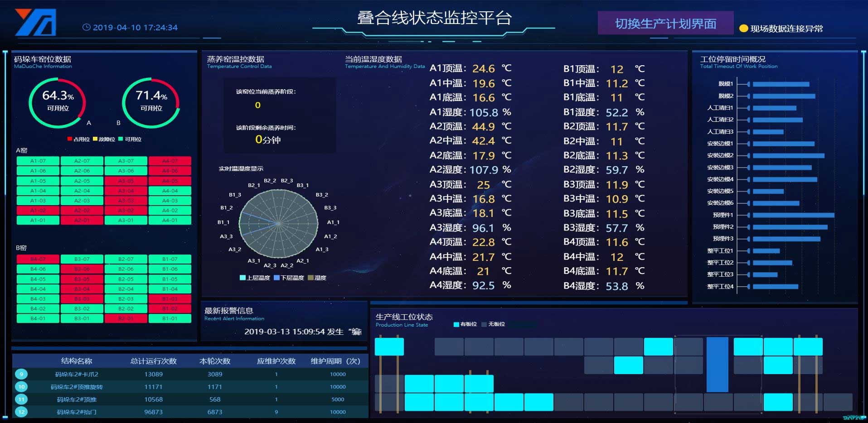Click the yellow 现场数据连接异常 status dot
The image size is (868, 423).
pos(743,28)
